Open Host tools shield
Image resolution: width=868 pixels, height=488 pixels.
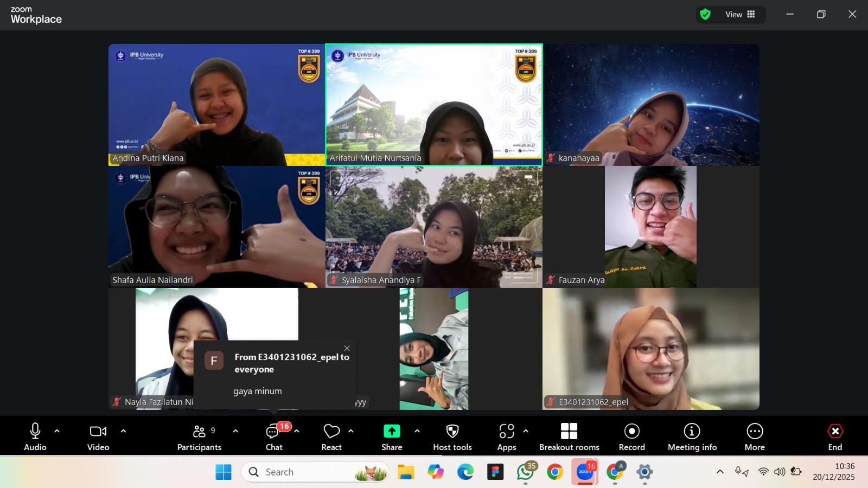(x=452, y=436)
